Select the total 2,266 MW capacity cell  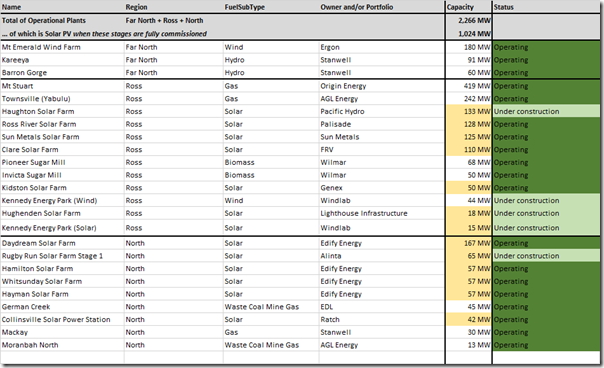[468, 20]
